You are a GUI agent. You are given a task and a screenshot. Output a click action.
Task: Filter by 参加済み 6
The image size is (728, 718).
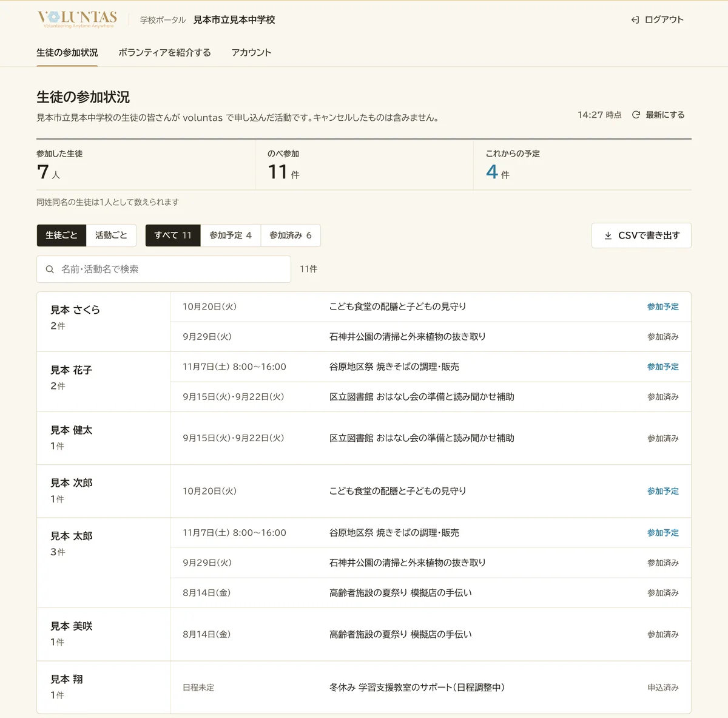(x=291, y=235)
